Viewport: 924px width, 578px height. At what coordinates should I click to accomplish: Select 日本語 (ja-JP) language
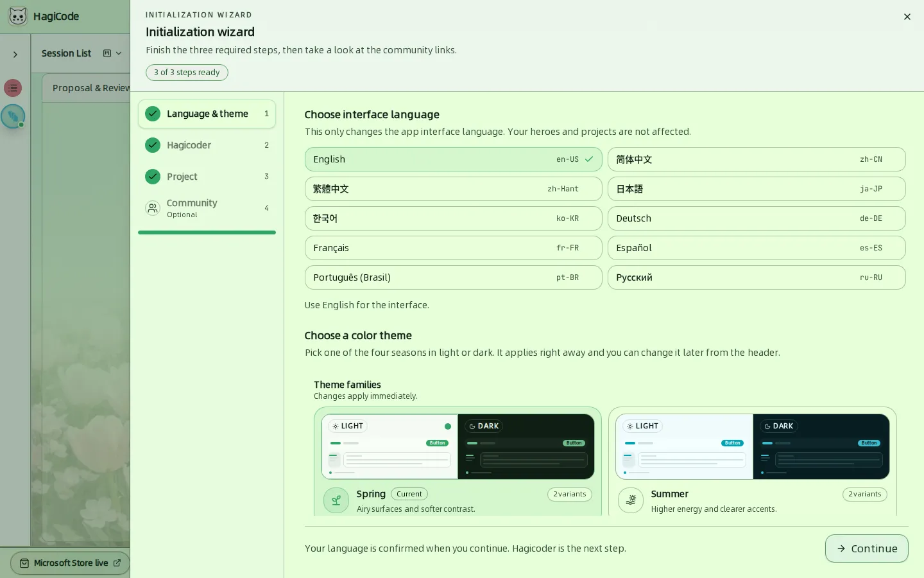click(757, 189)
